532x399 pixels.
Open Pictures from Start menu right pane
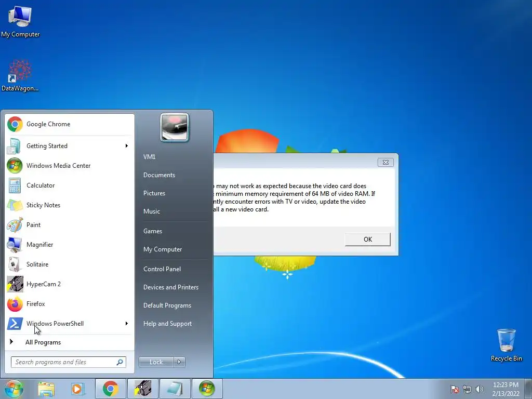click(154, 193)
